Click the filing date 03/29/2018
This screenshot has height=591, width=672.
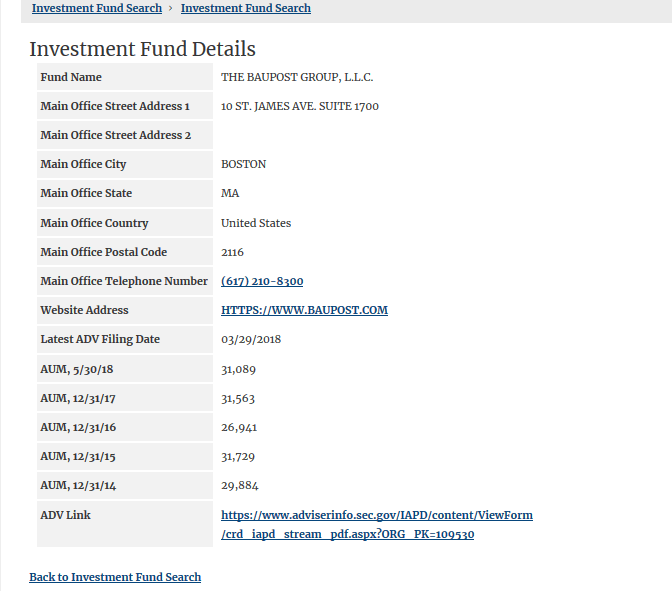251,339
